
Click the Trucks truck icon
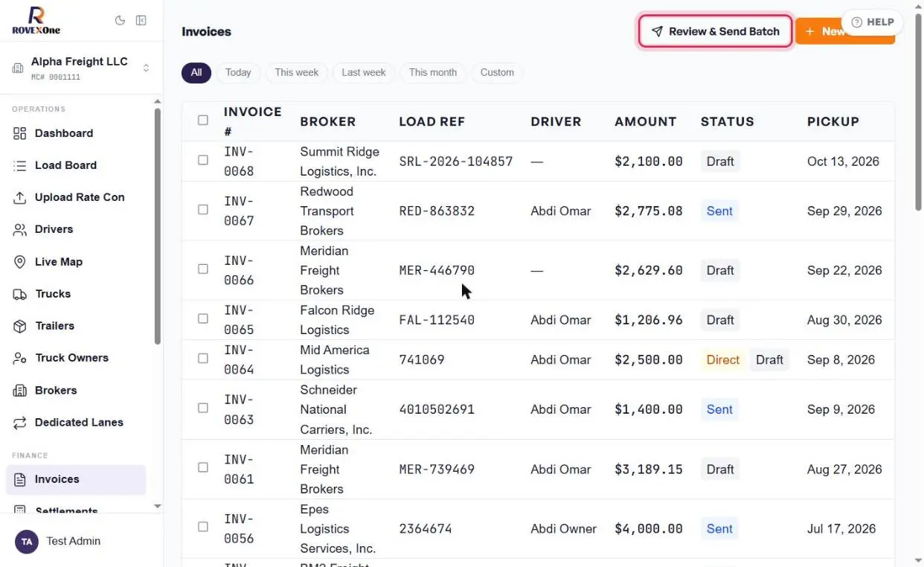pyautogui.click(x=20, y=294)
